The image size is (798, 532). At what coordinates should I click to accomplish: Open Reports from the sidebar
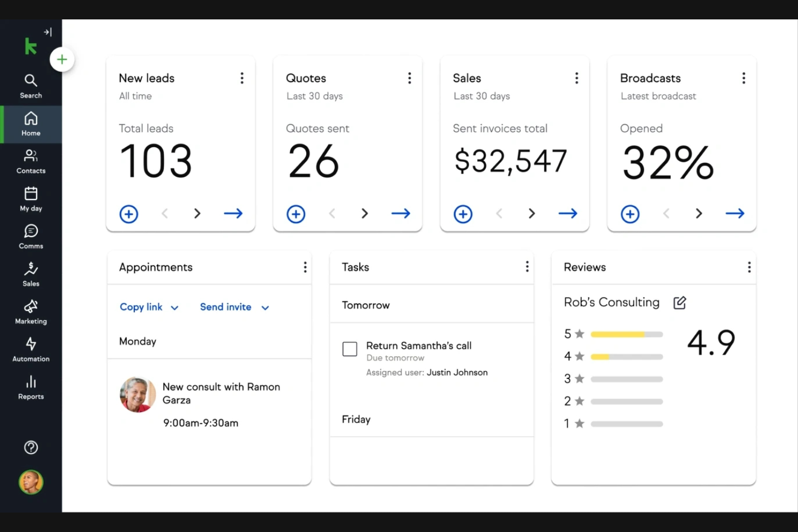point(31,388)
